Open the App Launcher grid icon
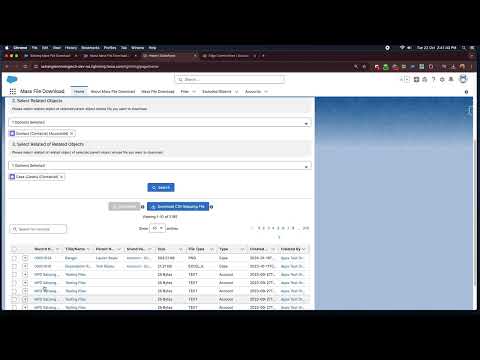 point(13,91)
